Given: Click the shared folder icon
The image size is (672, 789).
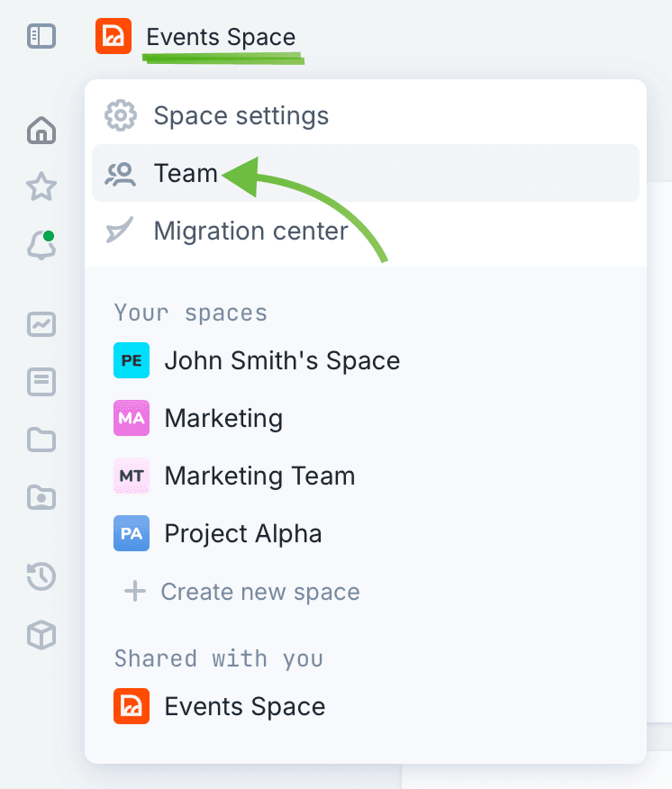Looking at the screenshot, I should (41, 496).
